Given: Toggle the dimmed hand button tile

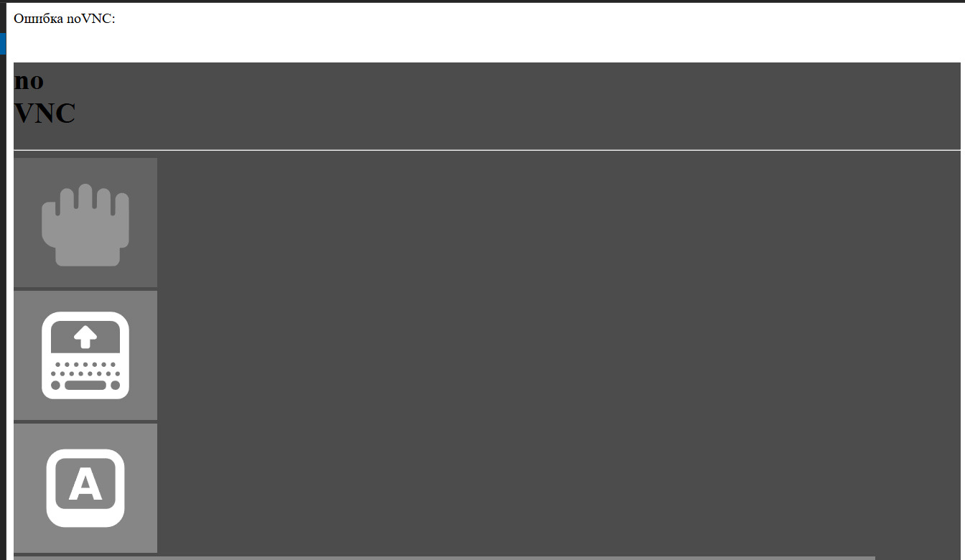Looking at the screenshot, I should point(85,223).
